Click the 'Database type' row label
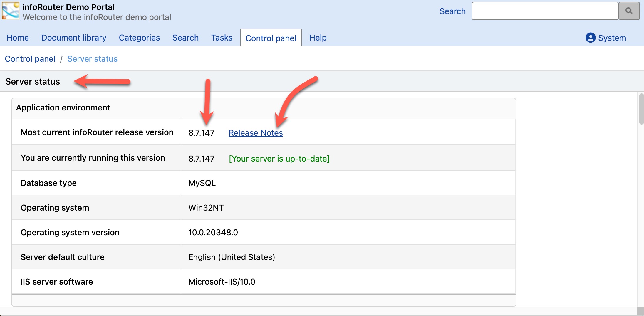The image size is (644, 316). [48, 183]
